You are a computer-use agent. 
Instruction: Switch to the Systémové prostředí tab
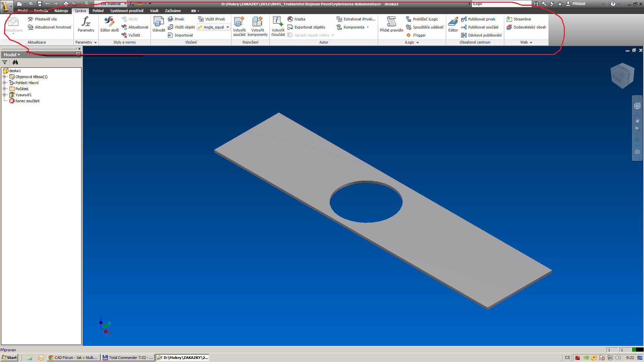126,11
